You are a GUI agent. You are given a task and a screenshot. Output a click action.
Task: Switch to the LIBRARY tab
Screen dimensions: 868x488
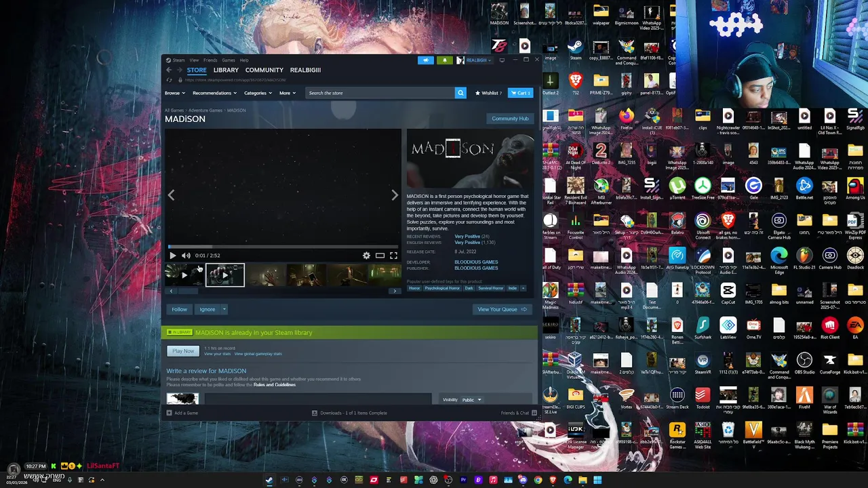coord(226,70)
